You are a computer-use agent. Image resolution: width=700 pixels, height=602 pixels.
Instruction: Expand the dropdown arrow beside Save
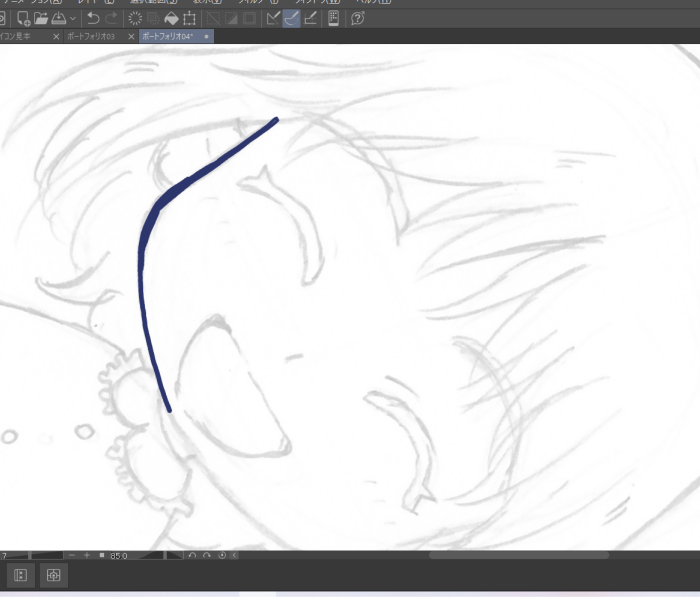tap(73, 18)
